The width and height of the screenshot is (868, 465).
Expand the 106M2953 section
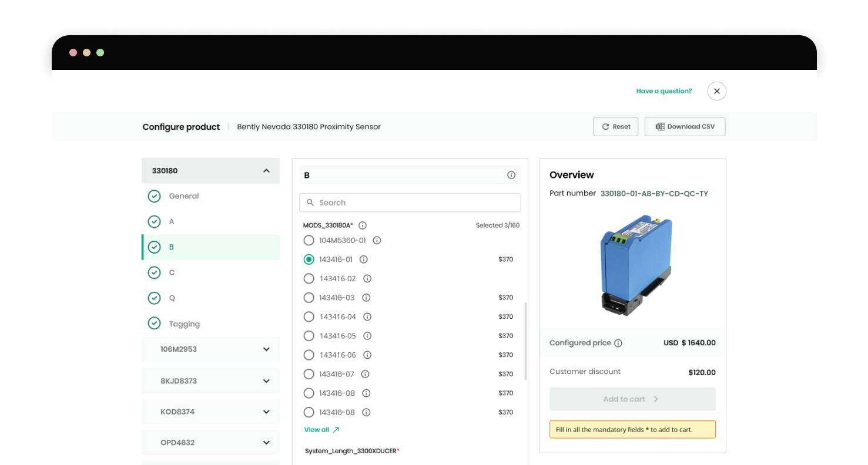[266, 349]
